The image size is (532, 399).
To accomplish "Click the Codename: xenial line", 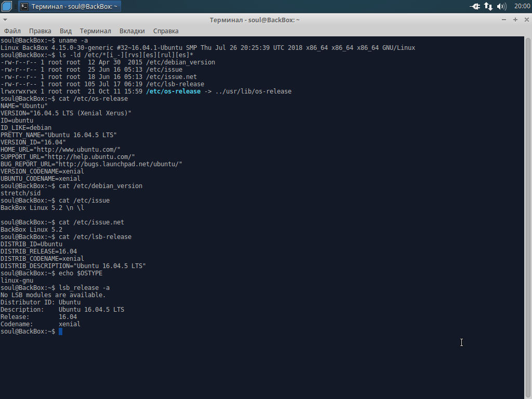I will coord(41,324).
